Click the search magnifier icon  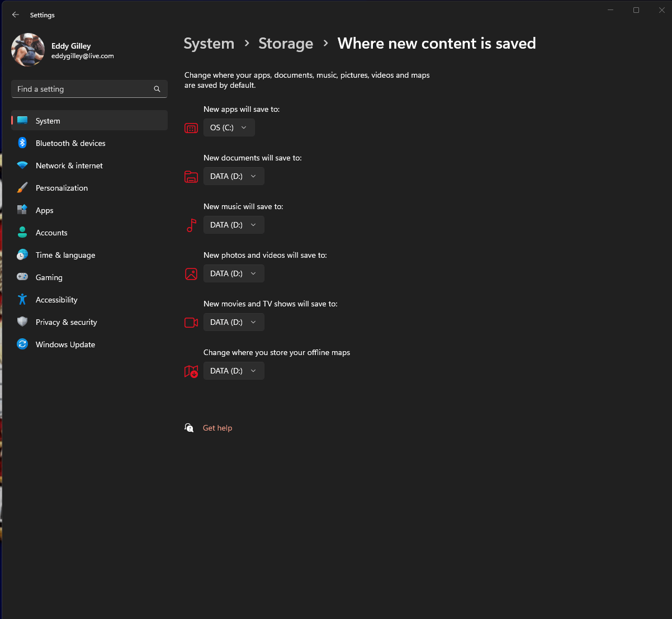coord(157,89)
